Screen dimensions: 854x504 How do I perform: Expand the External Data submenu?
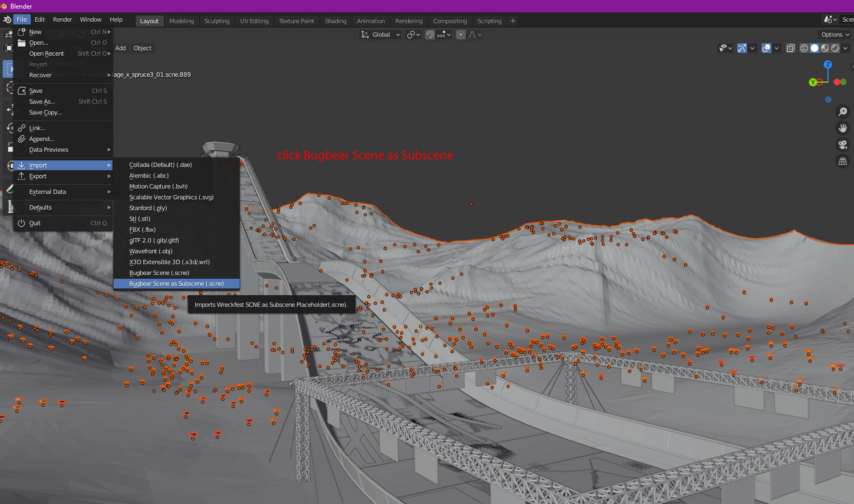coord(63,192)
